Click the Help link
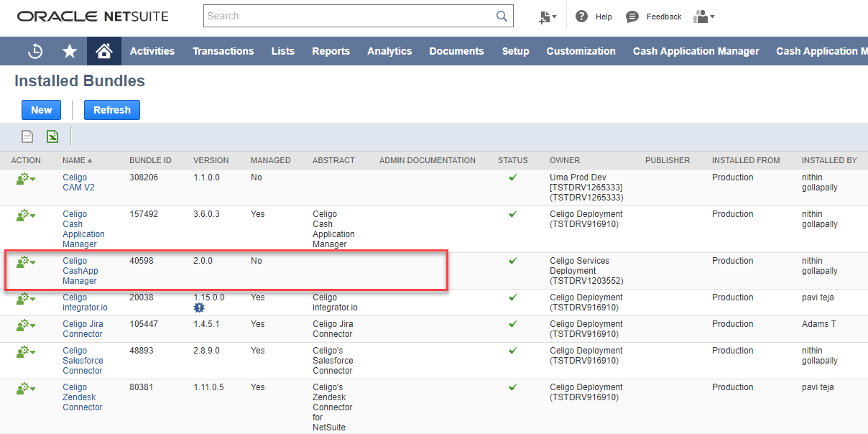The width and height of the screenshot is (868, 434). tap(604, 17)
